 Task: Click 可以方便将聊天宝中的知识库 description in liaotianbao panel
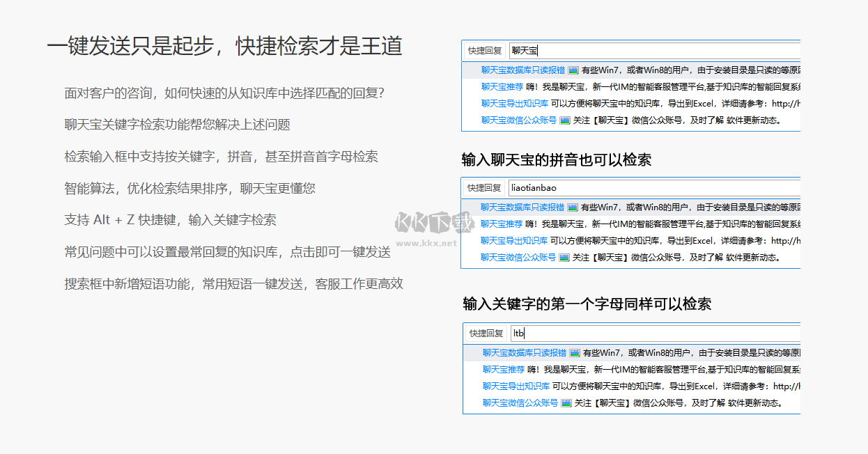pyautogui.click(x=675, y=241)
